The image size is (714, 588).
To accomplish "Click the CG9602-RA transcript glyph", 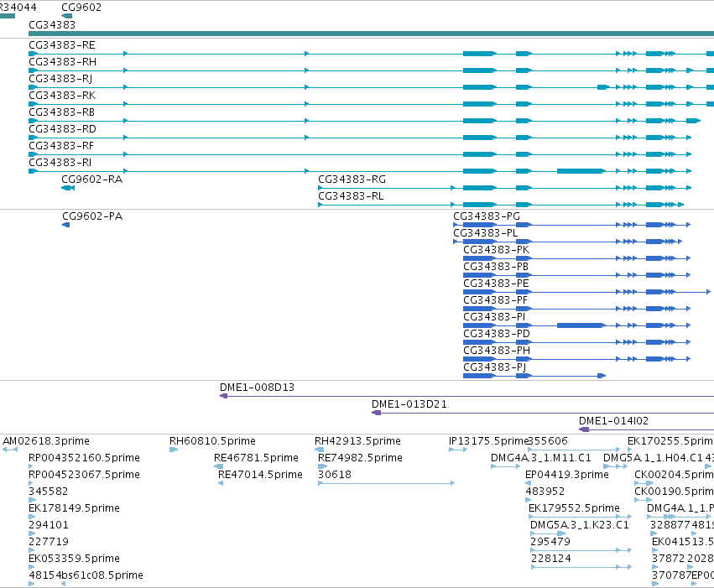I will pos(68,188).
